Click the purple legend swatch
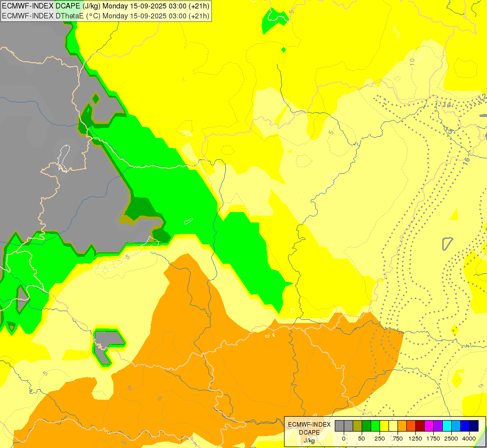 click(438, 426)
